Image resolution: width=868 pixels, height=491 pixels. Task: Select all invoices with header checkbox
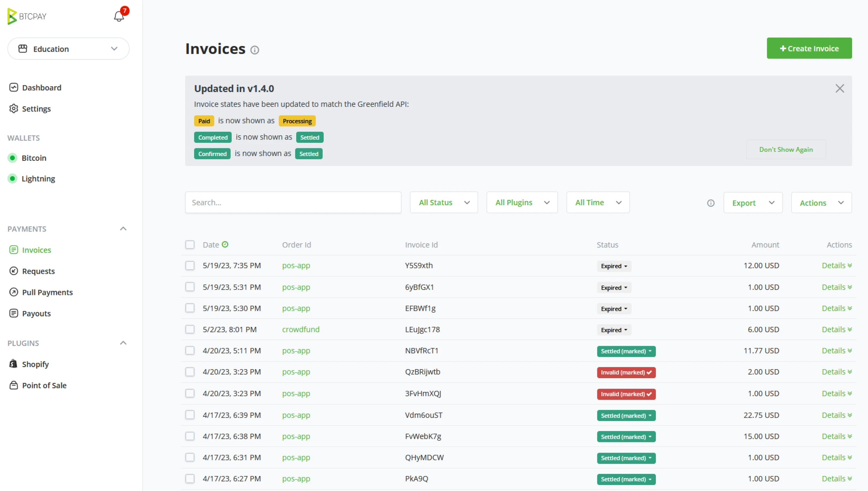tap(190, 245)
